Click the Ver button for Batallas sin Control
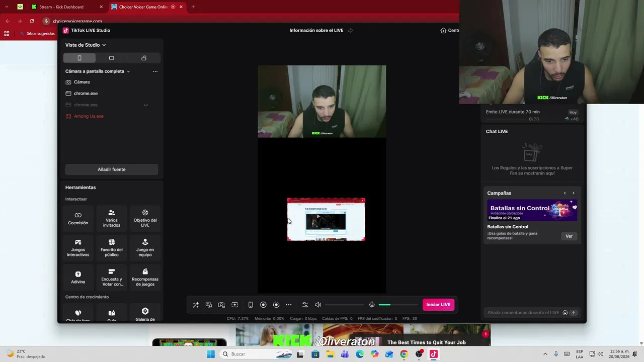 click(x=569, y=236)
